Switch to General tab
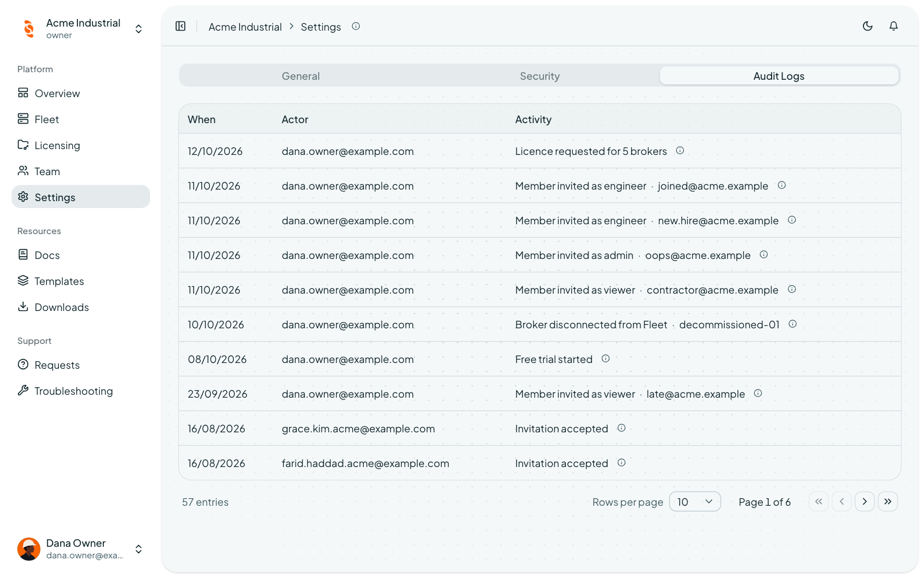Viewport: 924px width, 578px height. coord(301,76)
